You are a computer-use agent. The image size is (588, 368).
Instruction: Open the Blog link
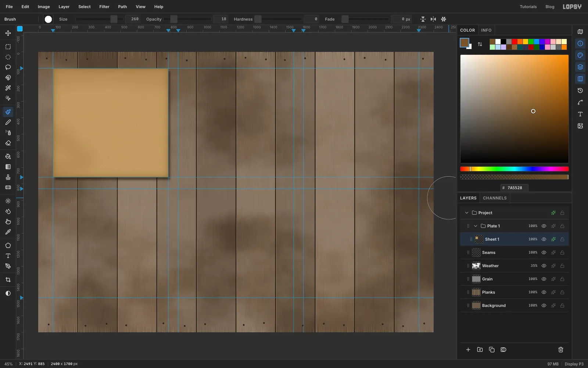pos(550,7)
